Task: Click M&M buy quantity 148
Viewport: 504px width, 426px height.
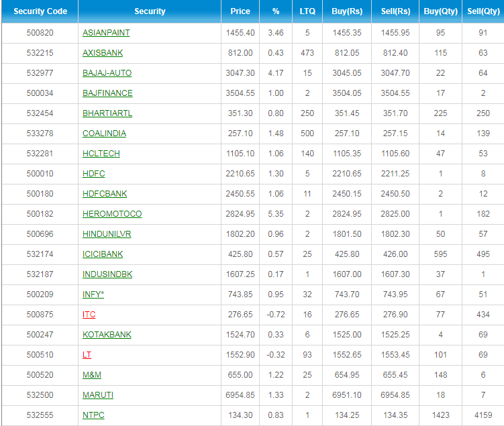Action: (x=440, y=375)
